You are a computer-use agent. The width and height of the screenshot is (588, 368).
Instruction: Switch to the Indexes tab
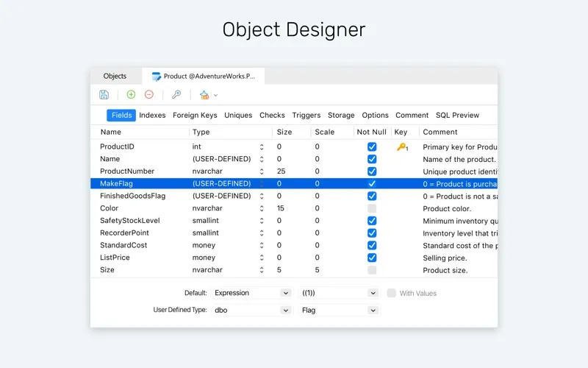[152, 116]
